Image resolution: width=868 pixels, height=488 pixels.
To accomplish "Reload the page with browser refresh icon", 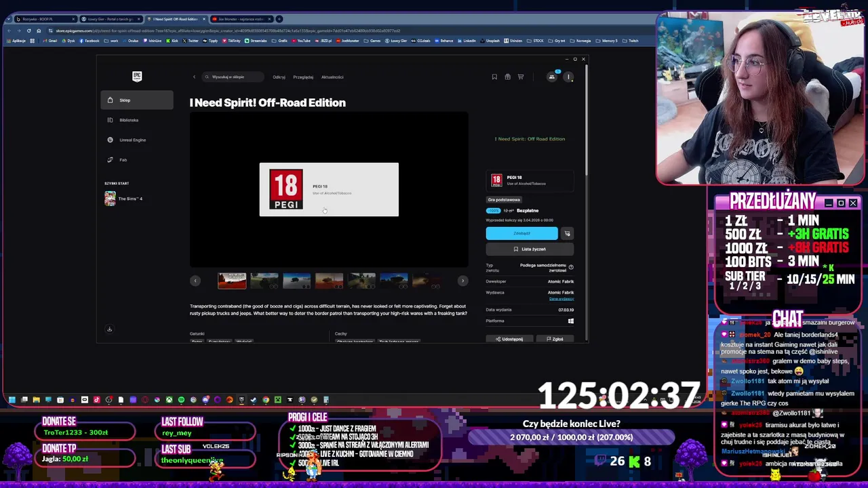I will pyautogui.click(x=28, y=30).
